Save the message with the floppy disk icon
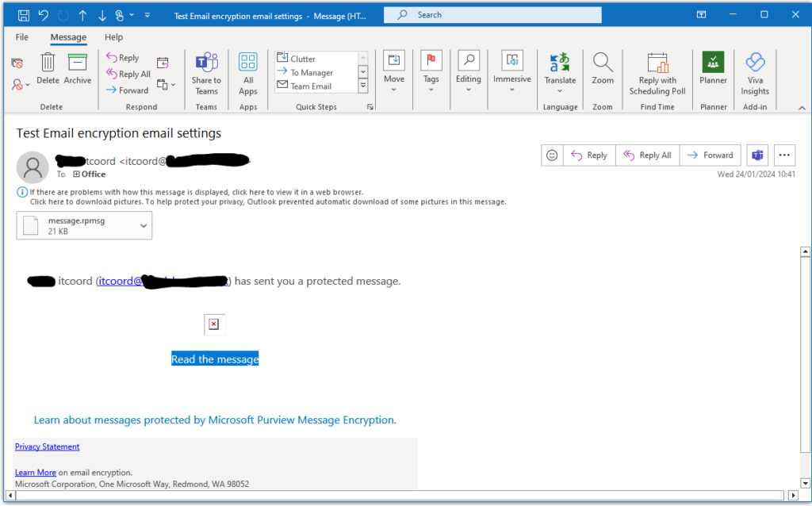Screen dimensions: 812x506 [23, 16]
